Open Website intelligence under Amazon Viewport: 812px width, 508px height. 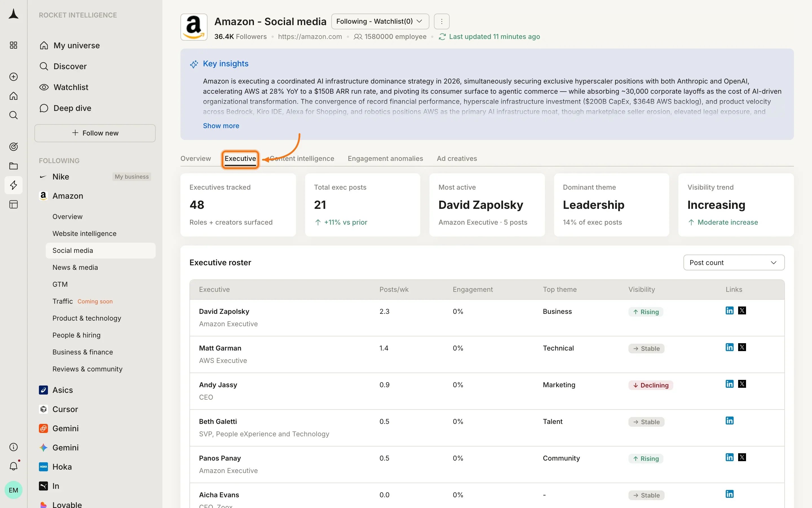coord(84,233)
